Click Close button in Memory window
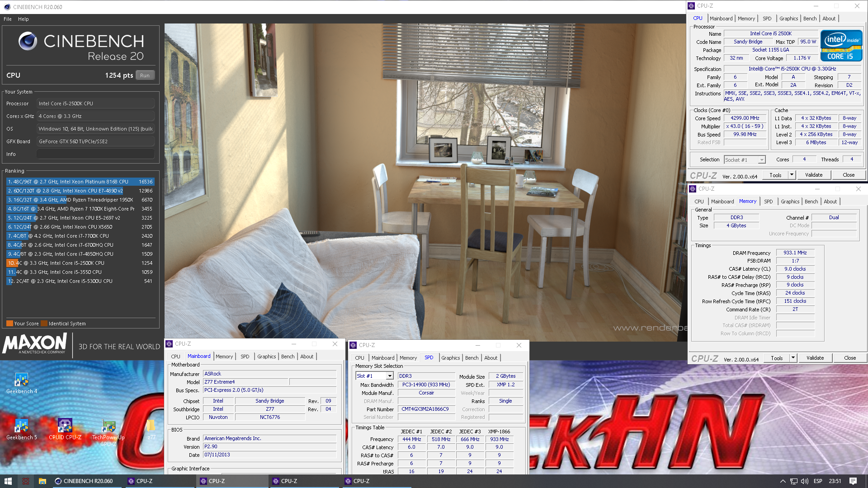868x488 pixels. click(850, 358)
